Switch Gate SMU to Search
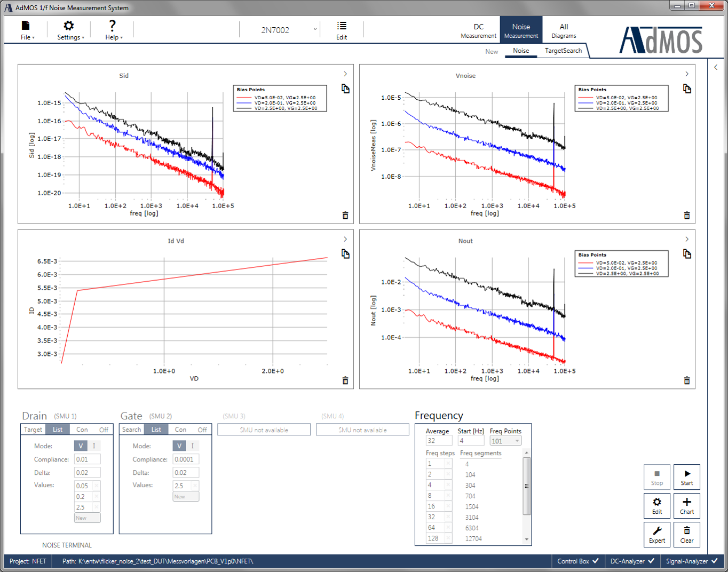The image size is (728, 572). 132,430
